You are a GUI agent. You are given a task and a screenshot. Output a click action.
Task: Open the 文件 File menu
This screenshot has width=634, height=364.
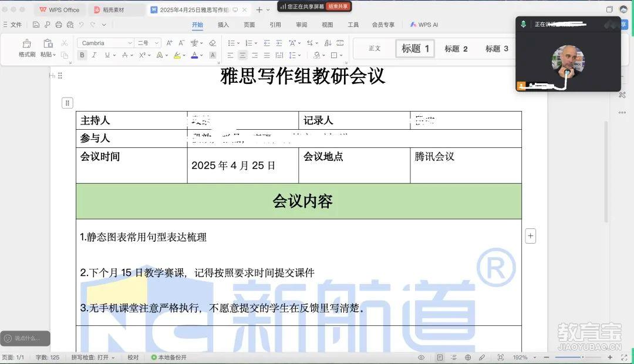click(x=12, y=25)
